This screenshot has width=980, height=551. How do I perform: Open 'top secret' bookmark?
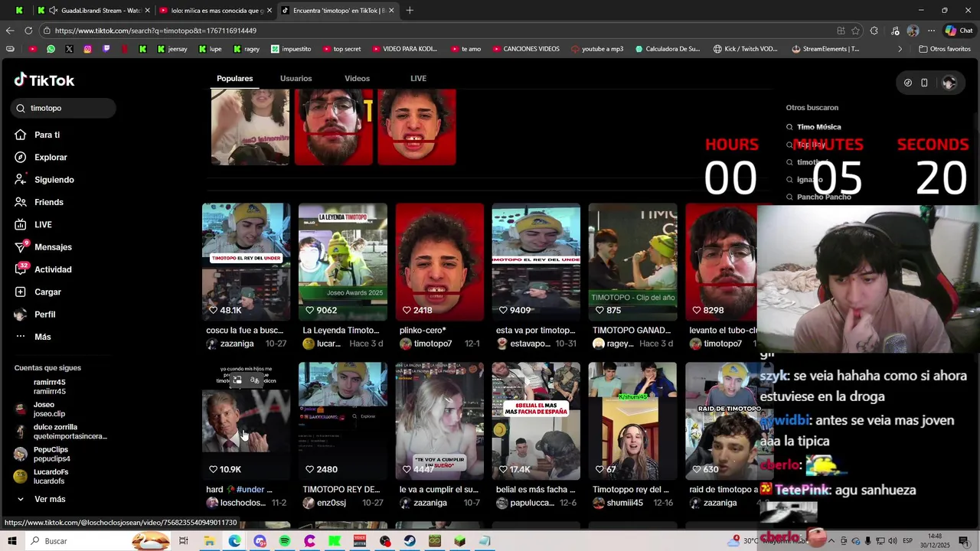coord(341,49)
